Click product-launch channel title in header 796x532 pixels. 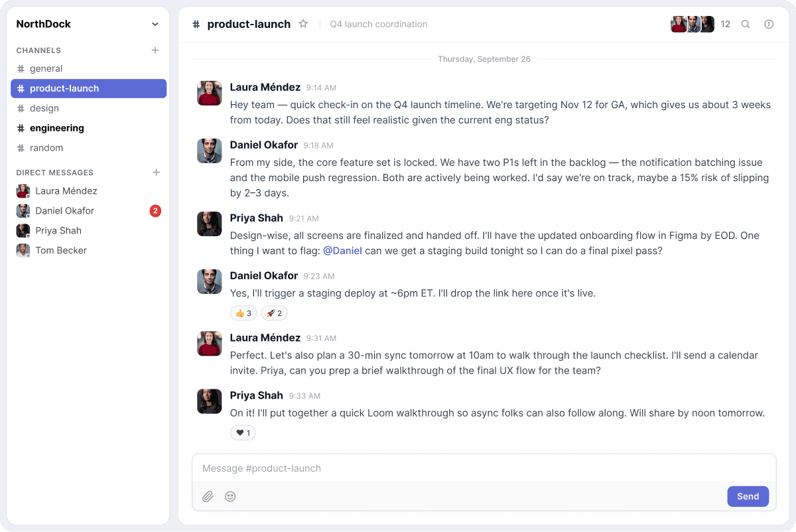point(249,24)
